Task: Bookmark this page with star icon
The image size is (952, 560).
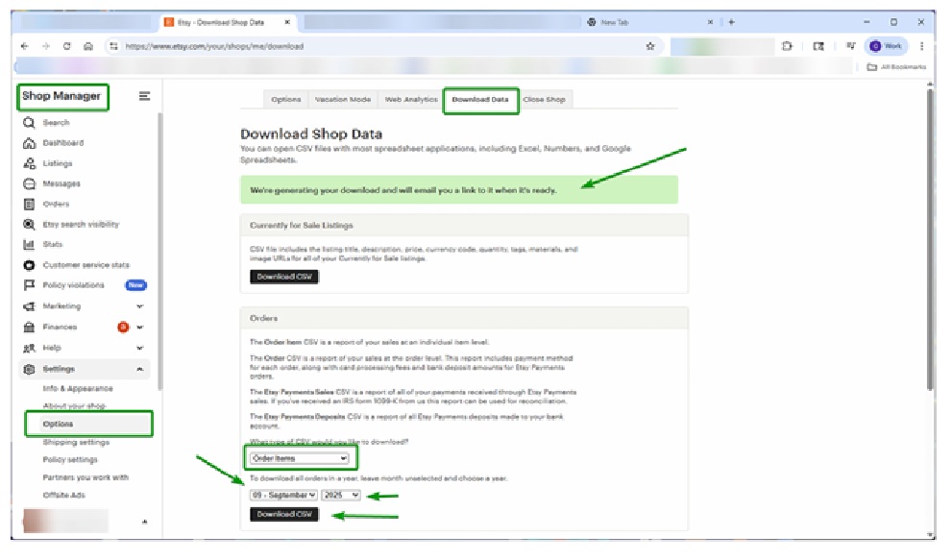Action: [650, 46]
